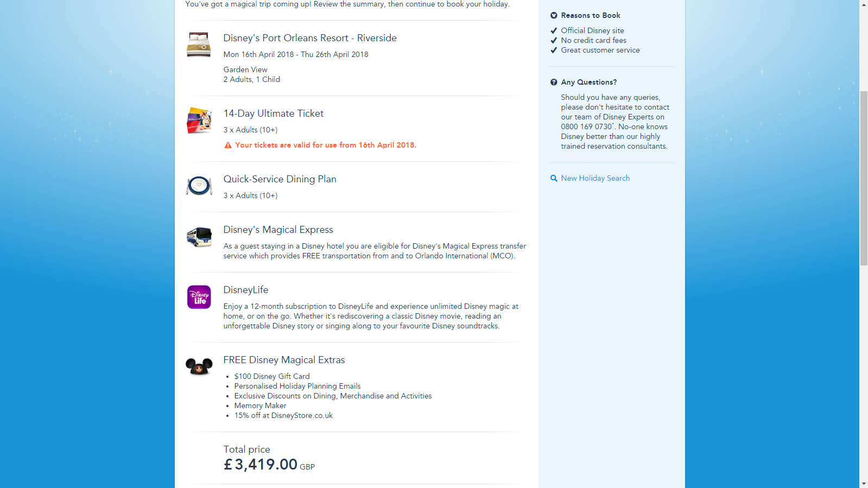Click the Reasons to Book badge icon
Screen dimensions: 868x488
[554, 15]
